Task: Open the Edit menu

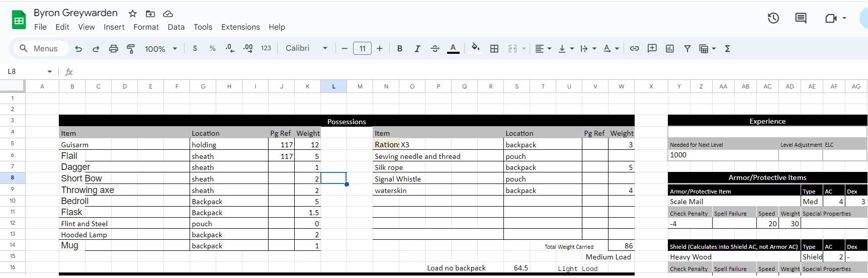Action: [62, 27]
